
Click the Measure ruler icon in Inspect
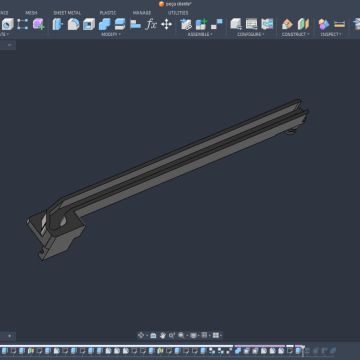click(x=339, y=24)
